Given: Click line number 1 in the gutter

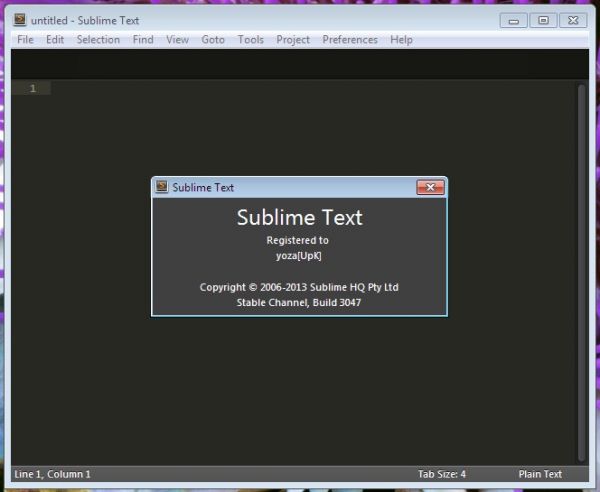Looking at the screenshot, I should pos(33,88).
